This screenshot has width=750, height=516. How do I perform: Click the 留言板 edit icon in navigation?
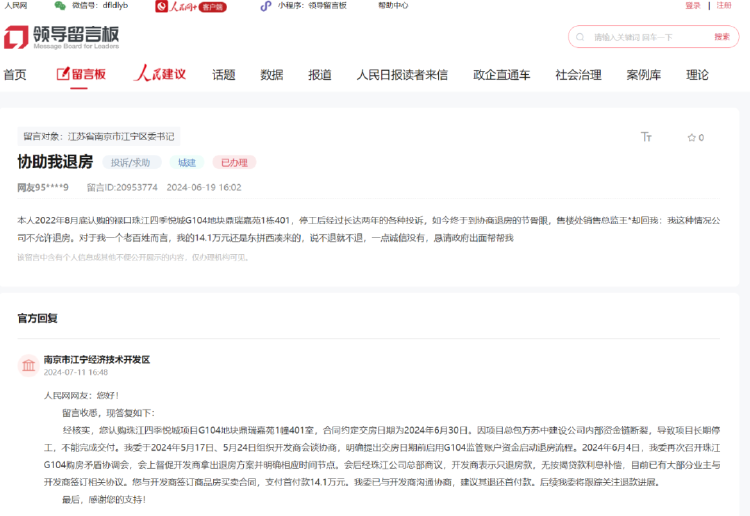pyautogui.click(x=63, y=74)
